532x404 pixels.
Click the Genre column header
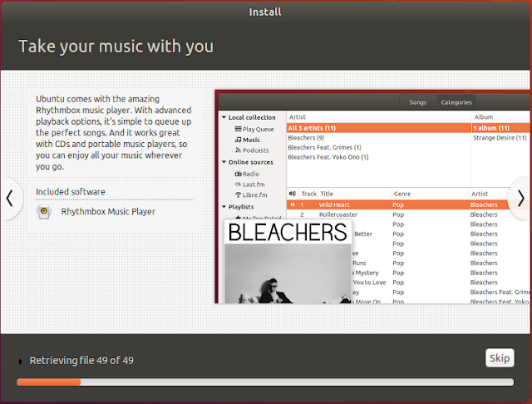pos(431,194)
